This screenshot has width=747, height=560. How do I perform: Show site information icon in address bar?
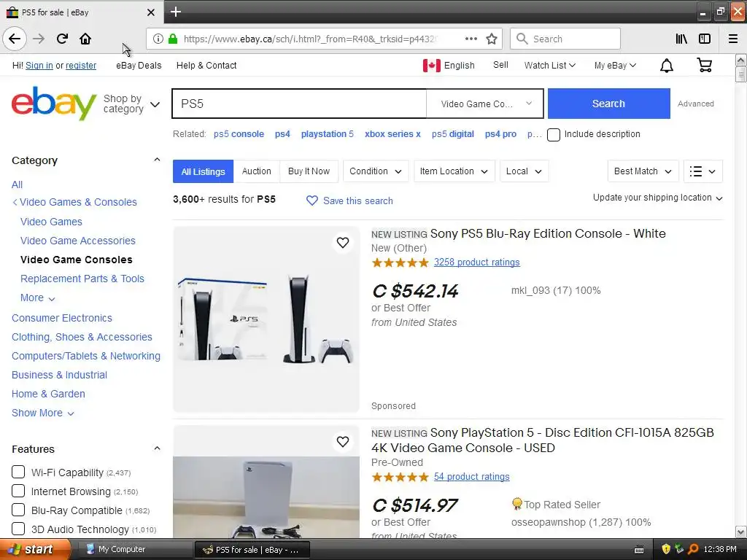click(158, 39)
